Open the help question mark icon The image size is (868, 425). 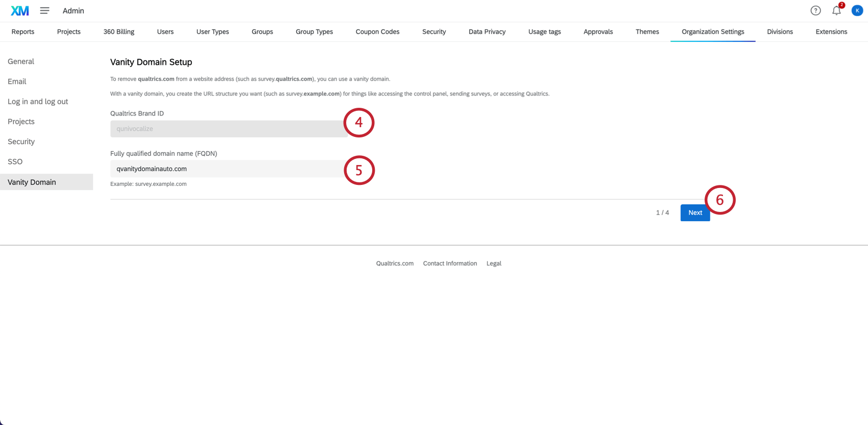815,11
